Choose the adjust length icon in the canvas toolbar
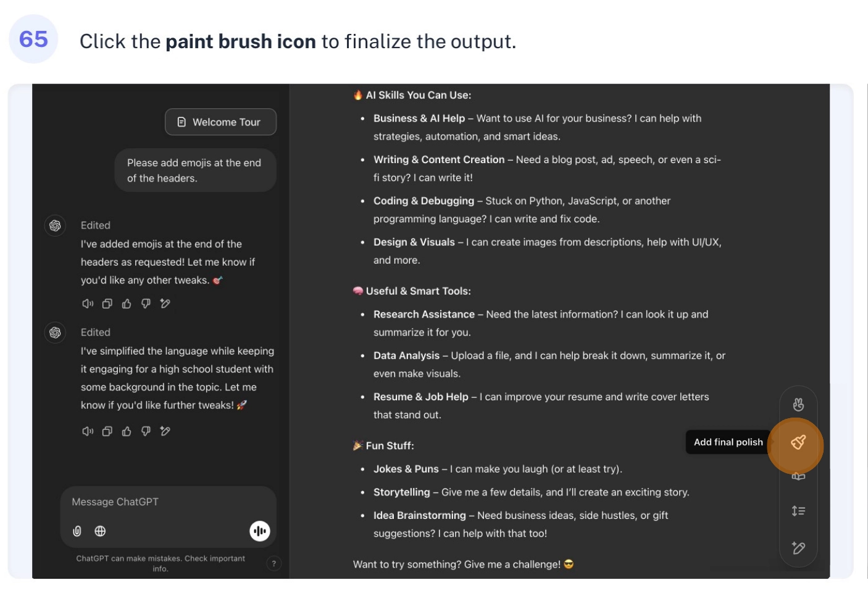The width and height of the screenshot is (868, 593). point(798,511)
